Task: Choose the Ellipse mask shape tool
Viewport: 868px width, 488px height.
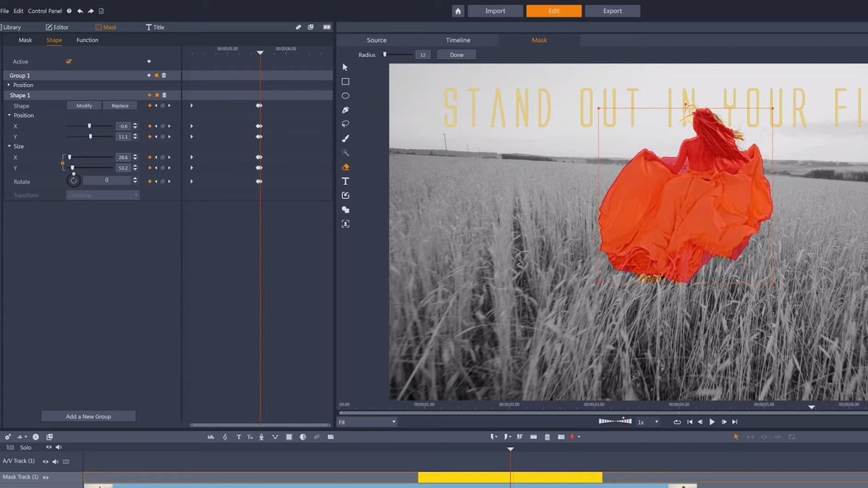Action: point(345,95)
